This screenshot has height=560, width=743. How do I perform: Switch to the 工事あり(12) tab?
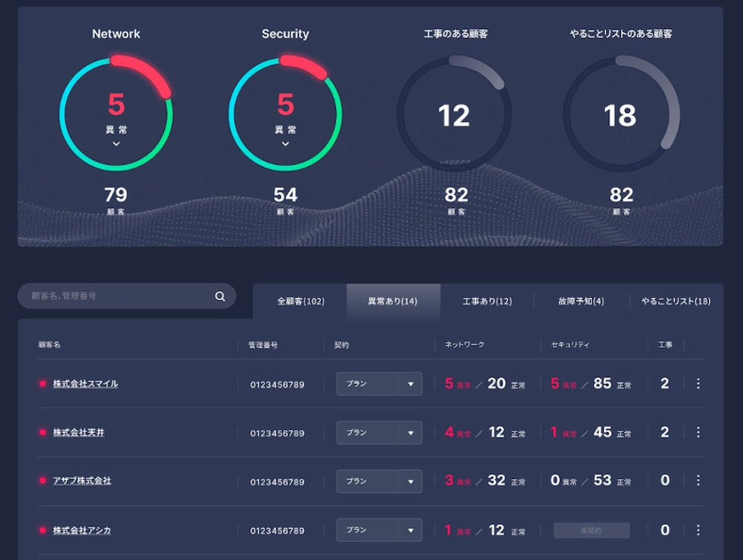pyautogui.click(x=487, y=302)
